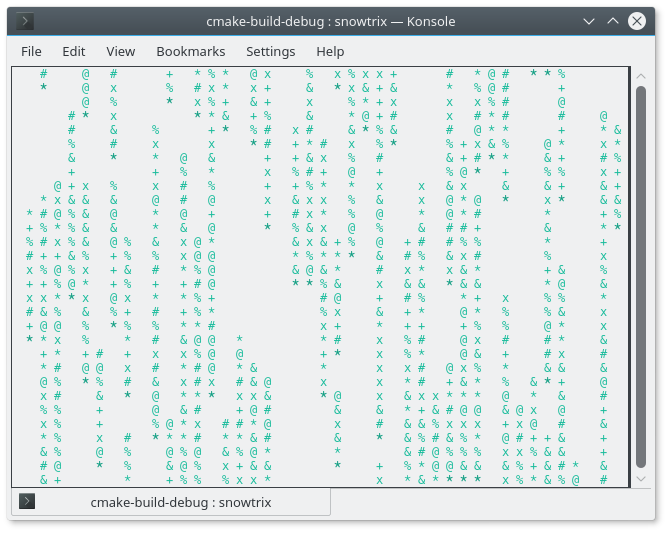The height and width of the screenshot is (533, 668).
Task: Click the scrollbar up arrow
Action: point(641,76)
